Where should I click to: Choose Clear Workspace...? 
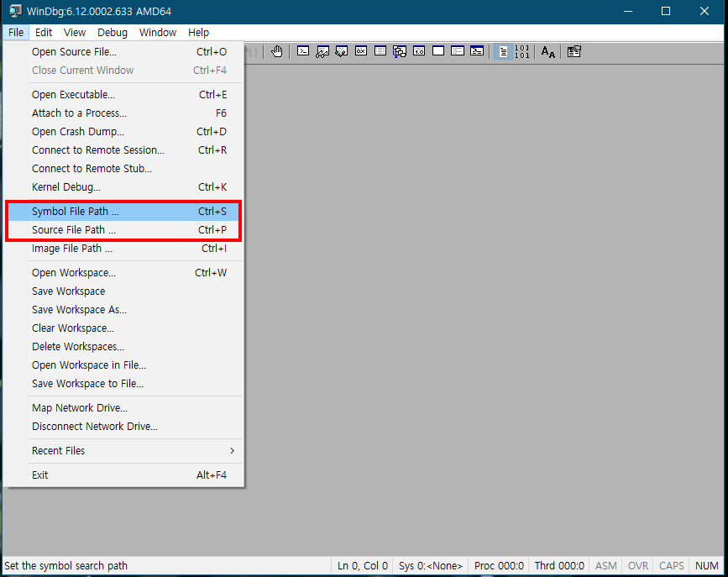coord(123,328)
